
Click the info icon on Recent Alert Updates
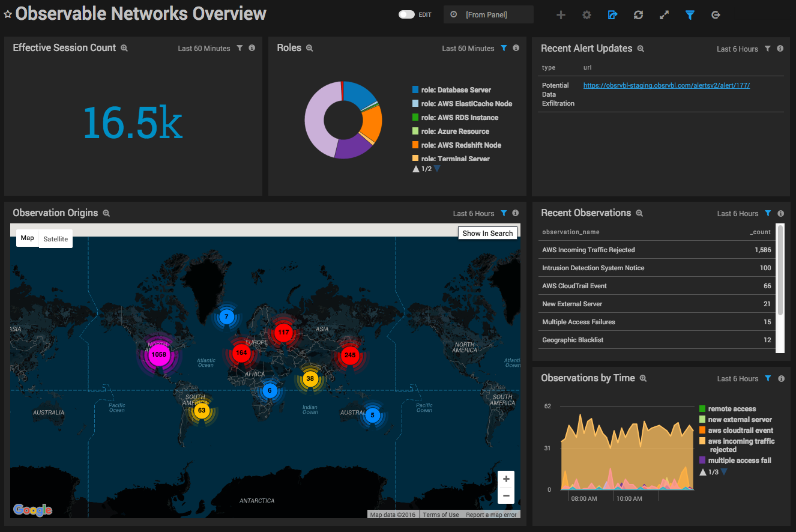(780, 49)
